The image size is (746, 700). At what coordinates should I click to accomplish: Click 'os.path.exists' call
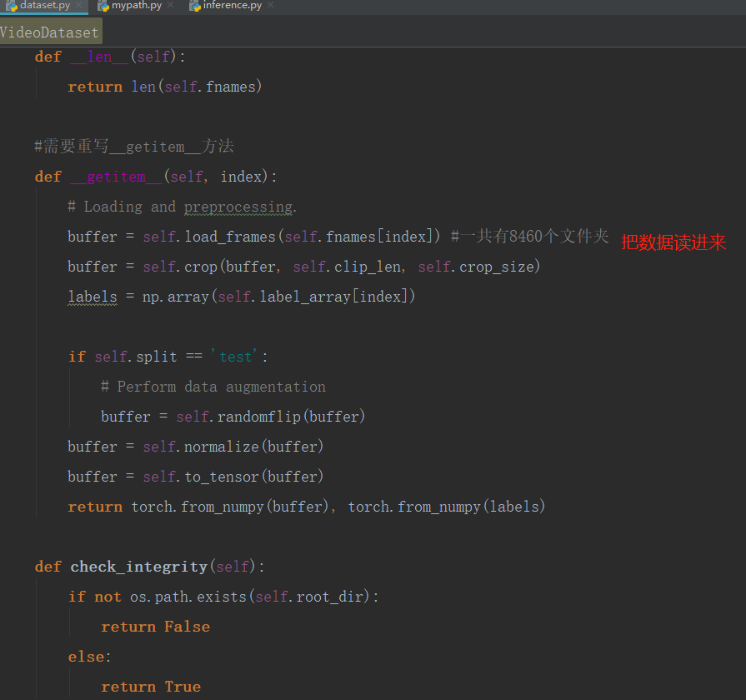(188, 597)
